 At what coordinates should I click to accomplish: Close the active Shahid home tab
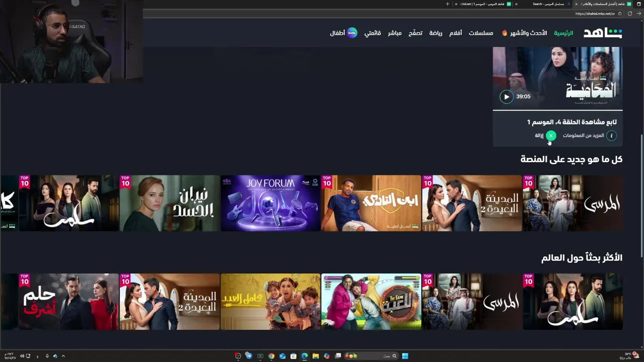(576, 4)
